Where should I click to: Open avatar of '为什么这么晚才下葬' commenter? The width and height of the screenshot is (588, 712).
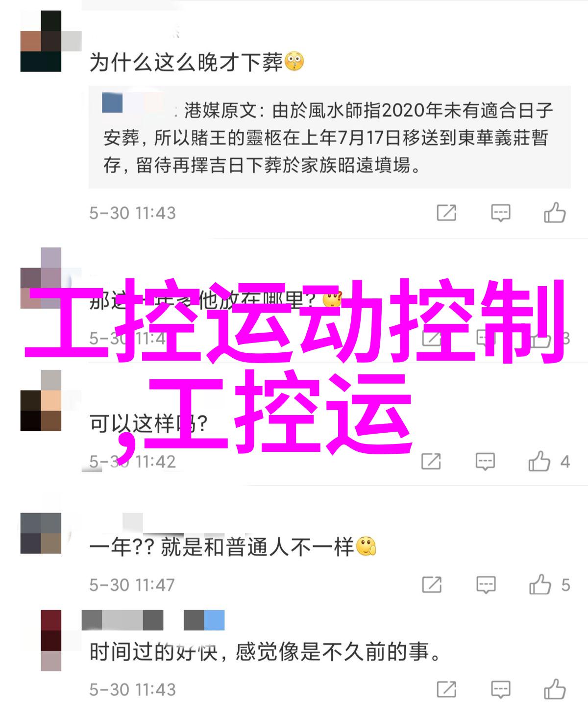click(41, 41)
